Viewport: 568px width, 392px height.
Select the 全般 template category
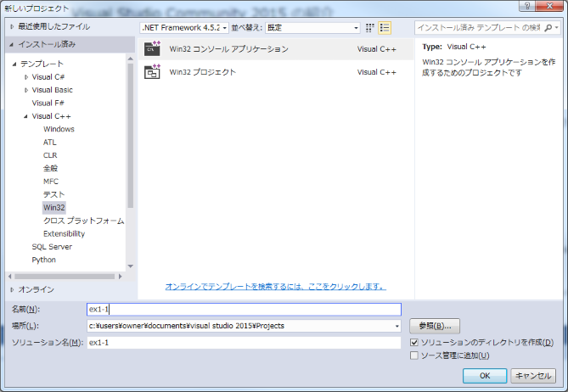pyautogui.click(x=50, y=168)
